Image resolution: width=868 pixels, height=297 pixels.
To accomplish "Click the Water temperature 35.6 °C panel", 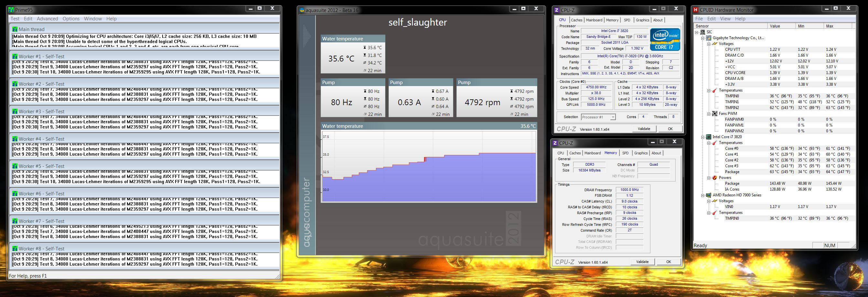I will (353, 54).
